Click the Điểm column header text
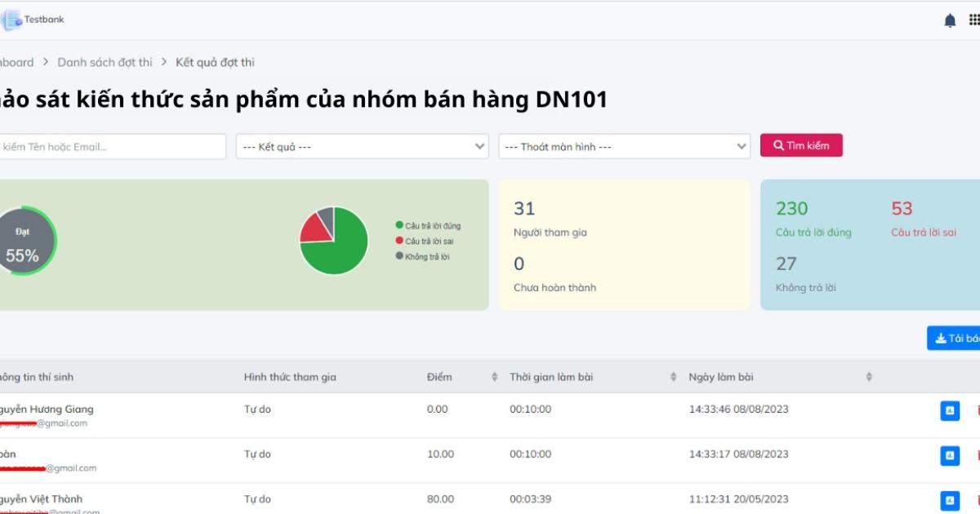This screenshot has width=980, height=514. [439, 377]
